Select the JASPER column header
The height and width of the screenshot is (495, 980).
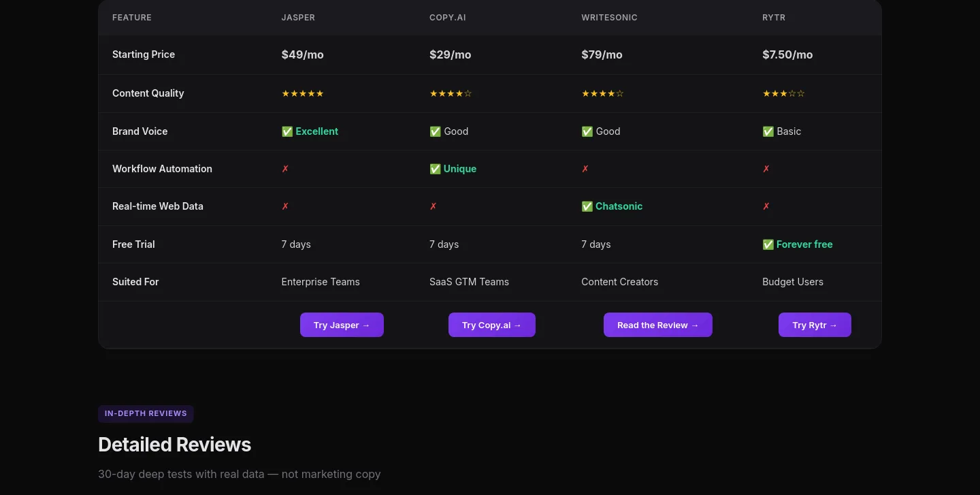pyautogui.click(x=298, y=18)
